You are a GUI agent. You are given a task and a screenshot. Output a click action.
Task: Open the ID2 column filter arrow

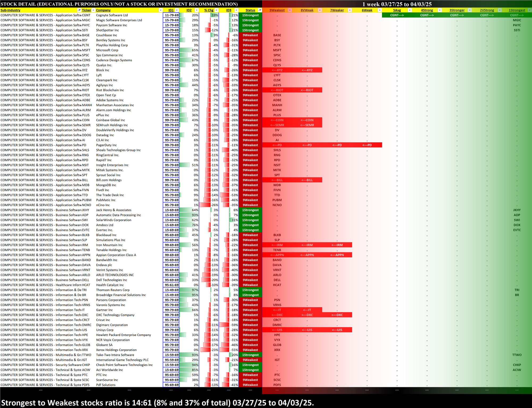197,10
